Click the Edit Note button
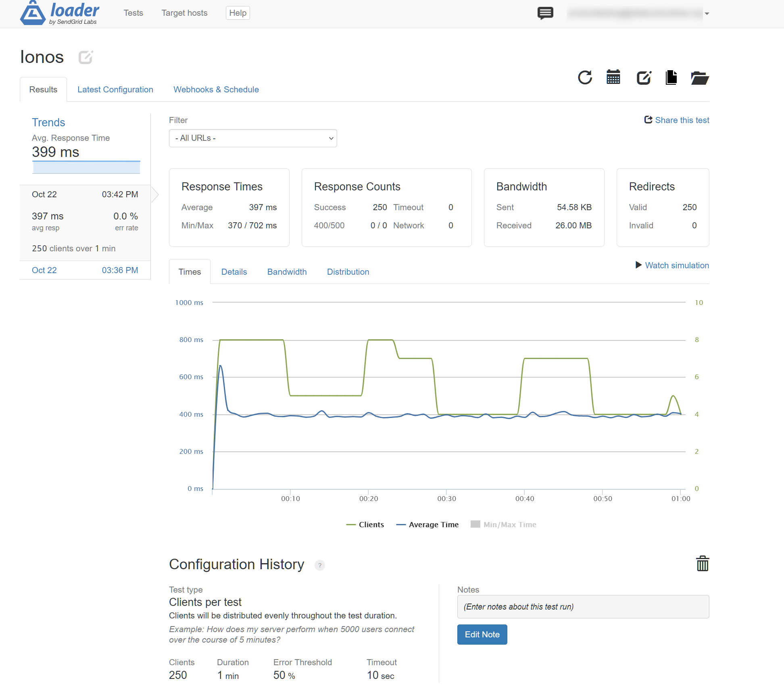This screenshot has height=689, width=784. point(482,635)
